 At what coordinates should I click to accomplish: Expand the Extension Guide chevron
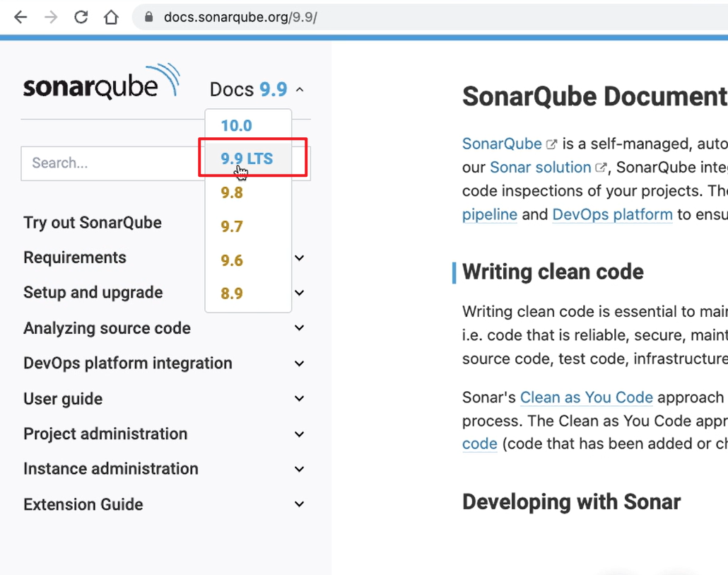click(300, 504)
